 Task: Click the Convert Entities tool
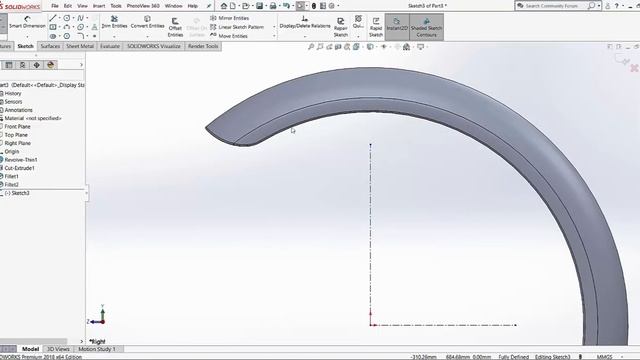coord(147,22)
